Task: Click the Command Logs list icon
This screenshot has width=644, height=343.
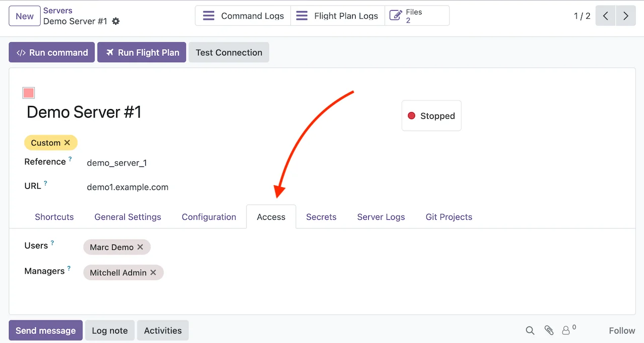Action: pyautogui.click(x=208, y=16)
